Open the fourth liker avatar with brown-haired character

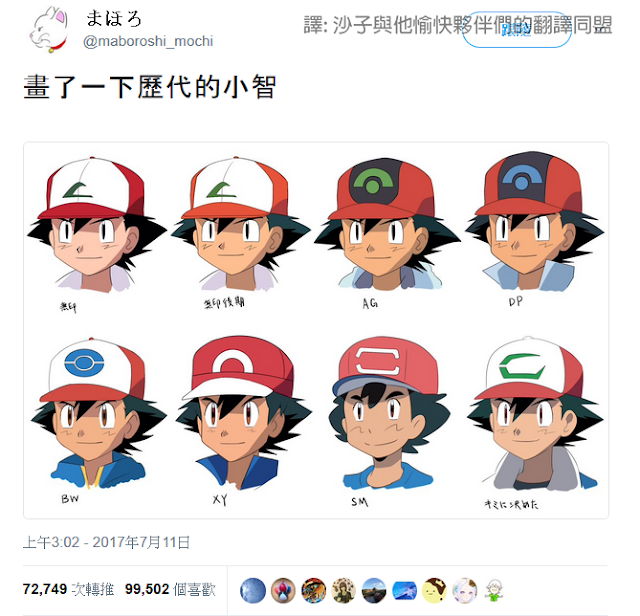[x=344, y=590]
